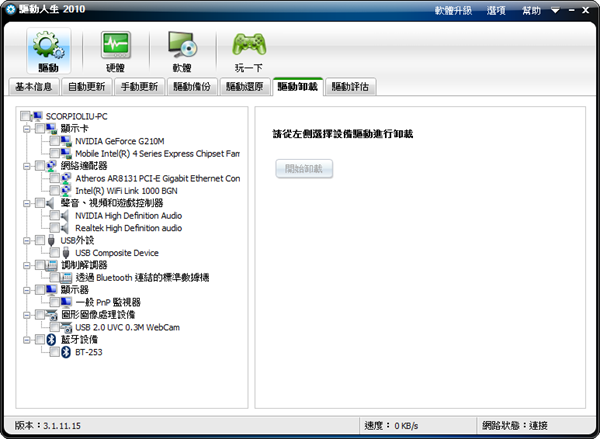Check the 一般 PnP 監視器 checkbox
600x439 pixels.
pyautogui.click(x=54, y=302)
